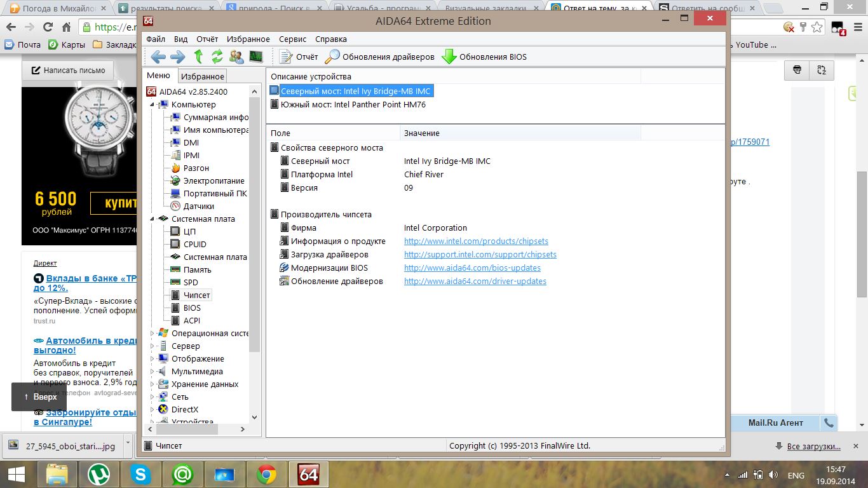This screenshot has width=868, height=488.
Task: Open the intel.com/products/chipsets link
Action: coord(476,241)
